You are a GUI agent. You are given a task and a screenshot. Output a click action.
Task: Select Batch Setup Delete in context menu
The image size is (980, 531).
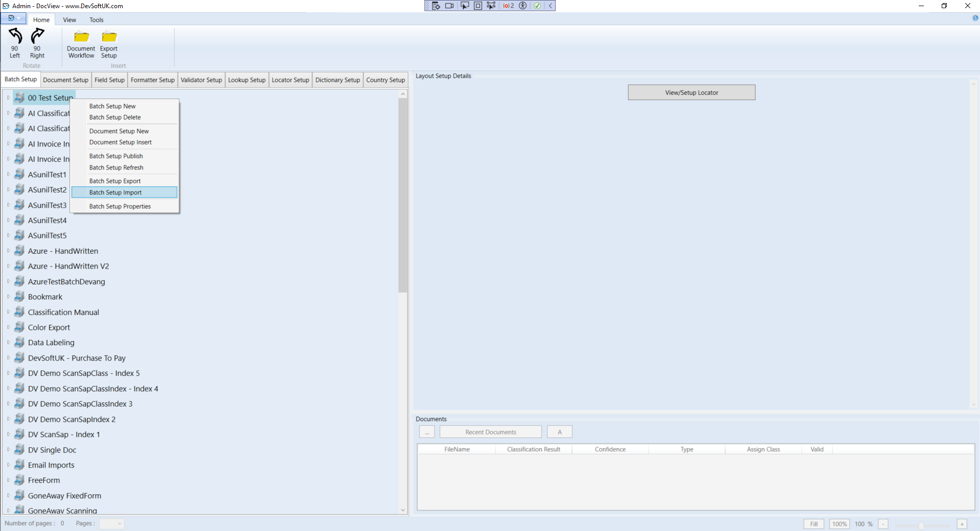click(124, 117)
